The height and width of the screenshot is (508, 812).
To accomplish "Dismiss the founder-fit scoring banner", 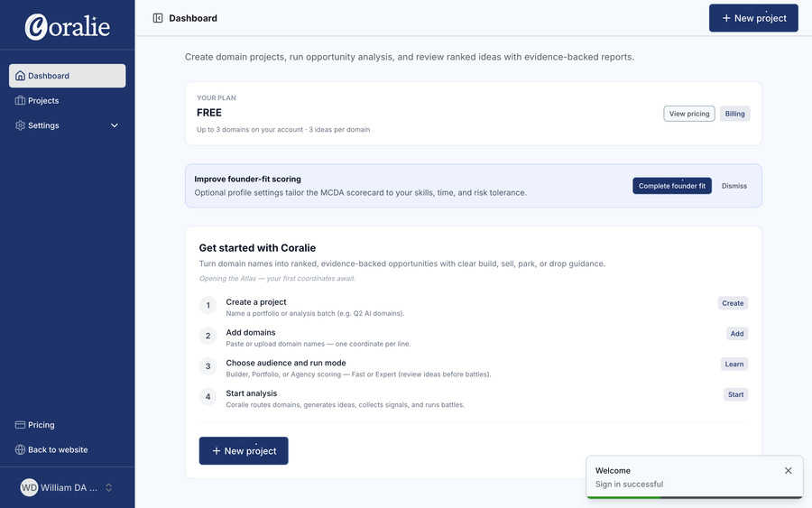I will click(x=734, y=186).
